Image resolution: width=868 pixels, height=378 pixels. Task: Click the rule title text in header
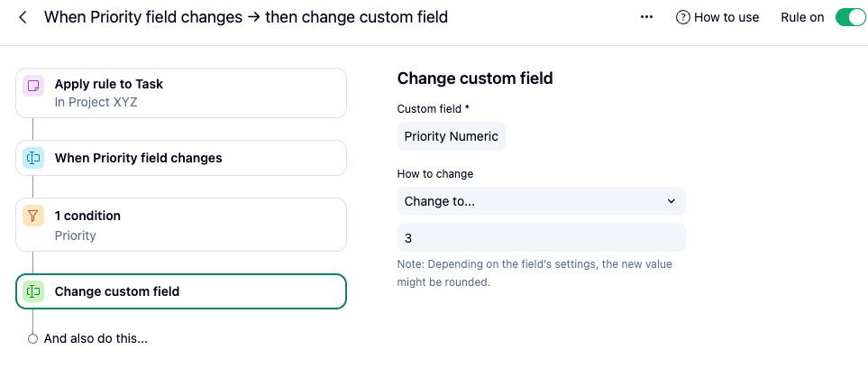pyautogui.click(x=245, y=17)
